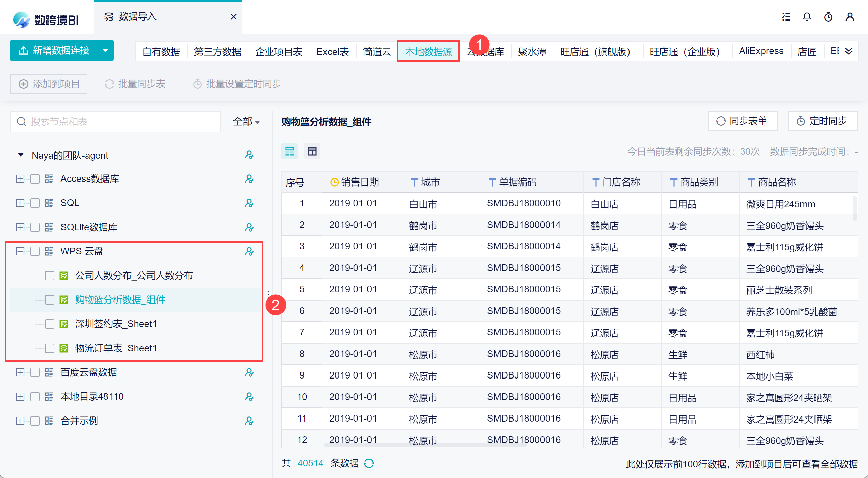868x478 pixels.
Task: Open the 全部 filter dropdown
Action: [246, 122]
